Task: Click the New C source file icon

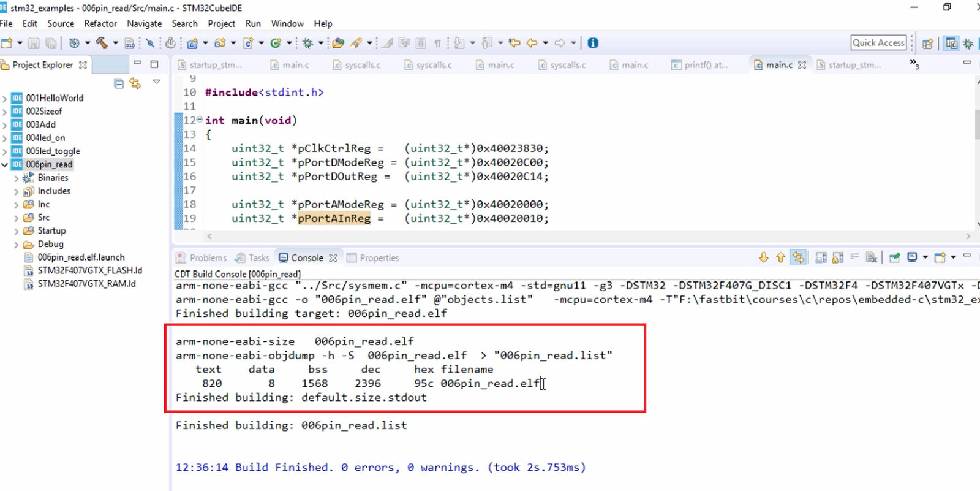Action: click(x=248, y=43)
